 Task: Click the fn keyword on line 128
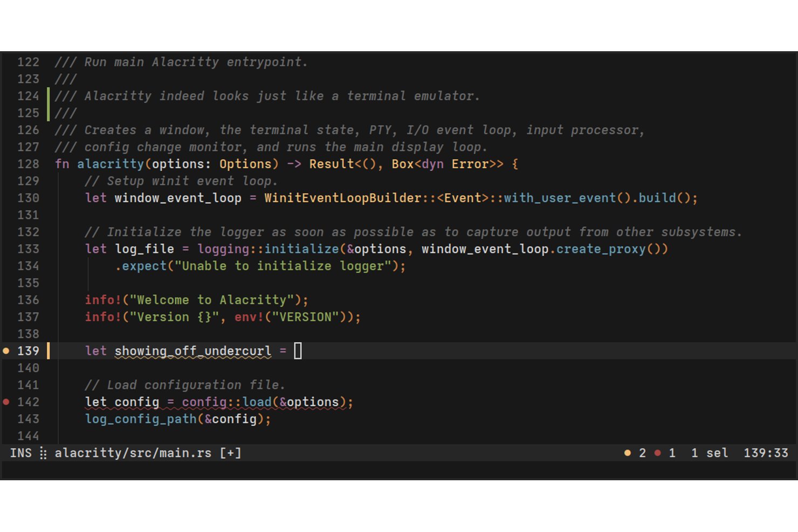62,164
